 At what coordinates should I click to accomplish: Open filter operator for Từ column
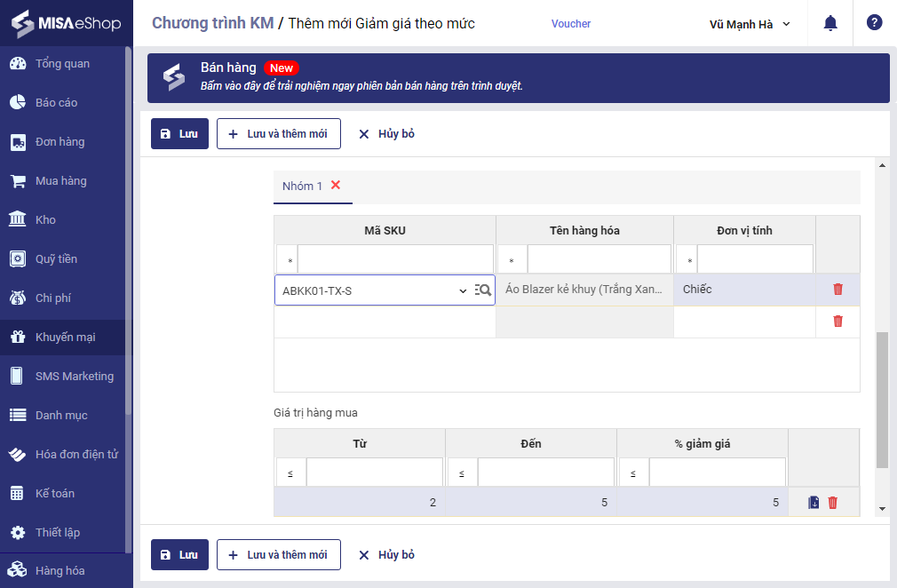290,473
